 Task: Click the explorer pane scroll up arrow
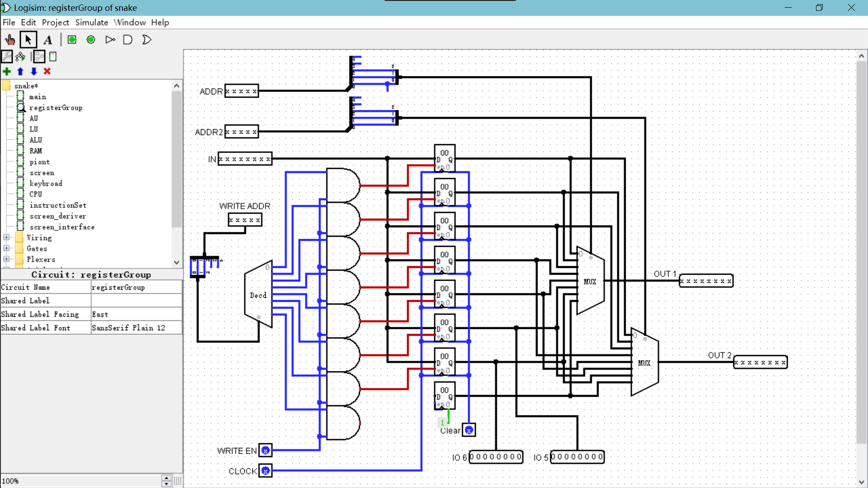coord(177,86)
